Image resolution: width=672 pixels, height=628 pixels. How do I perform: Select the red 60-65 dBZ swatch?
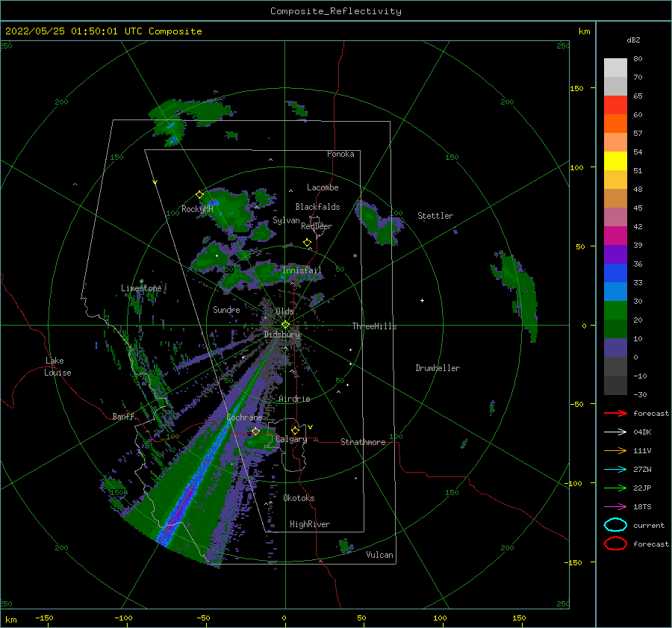615,105
